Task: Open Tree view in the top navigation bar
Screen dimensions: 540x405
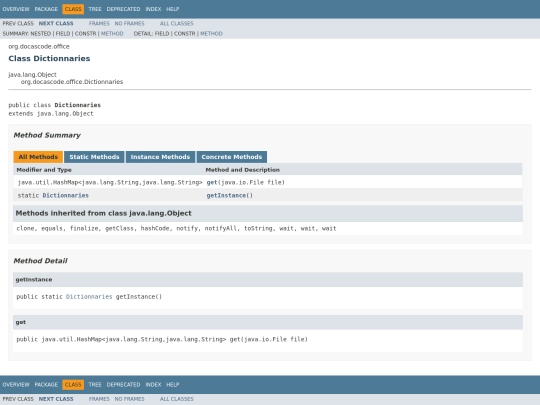Action: tap(95, 9)
